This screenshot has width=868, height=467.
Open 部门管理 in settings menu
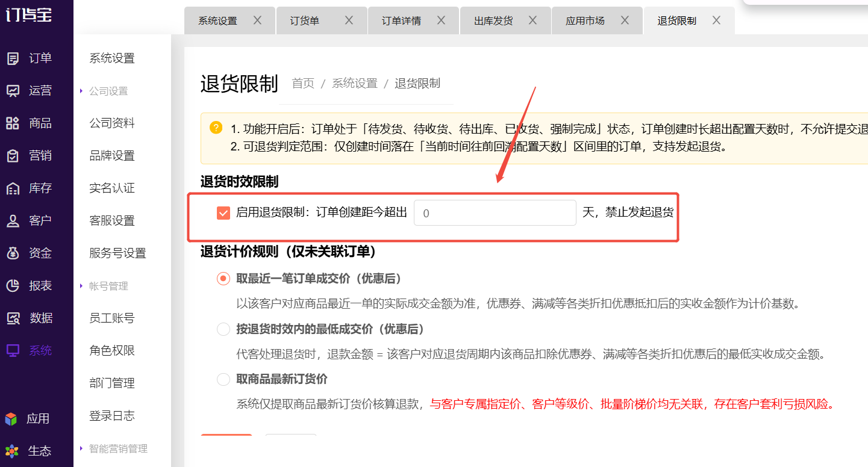(x=112, y=383)
